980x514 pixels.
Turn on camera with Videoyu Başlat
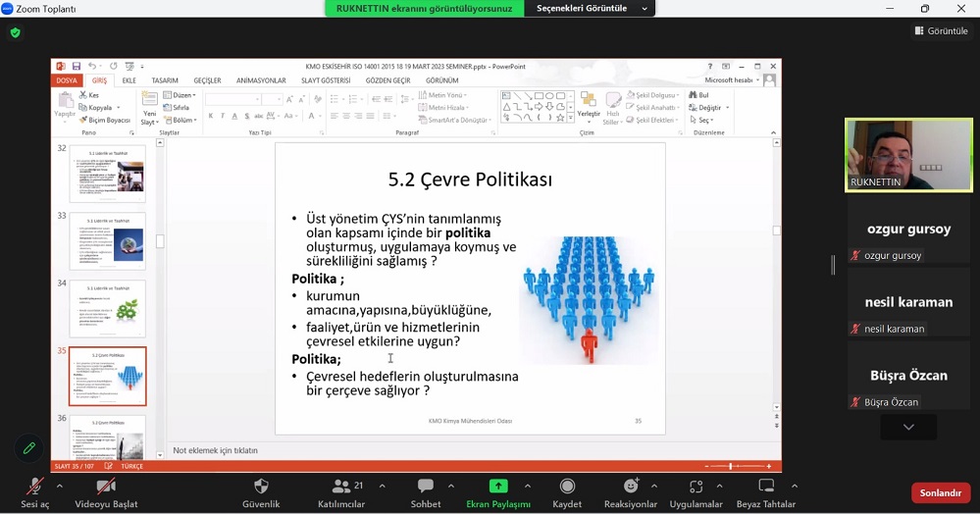coord(106,487)
